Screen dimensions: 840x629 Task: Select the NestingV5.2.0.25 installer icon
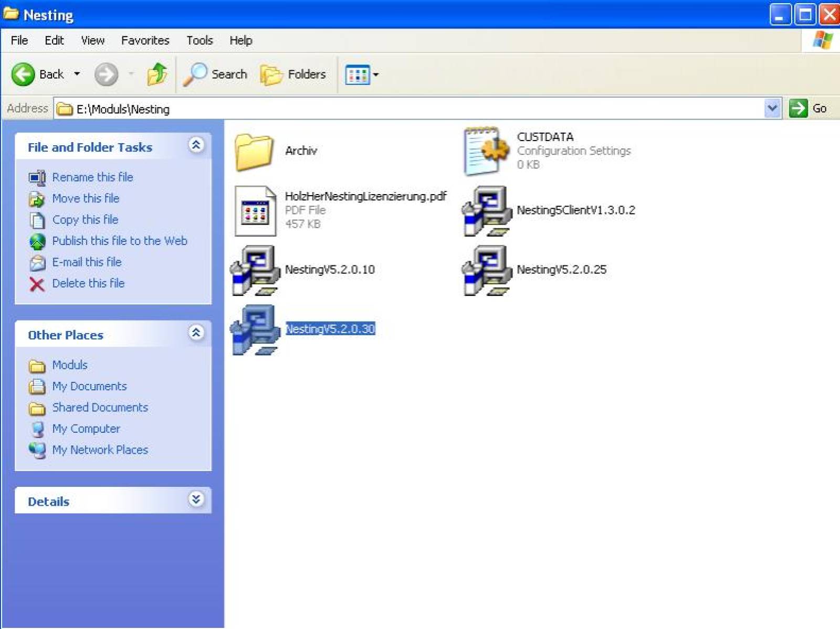pos(486,270)
